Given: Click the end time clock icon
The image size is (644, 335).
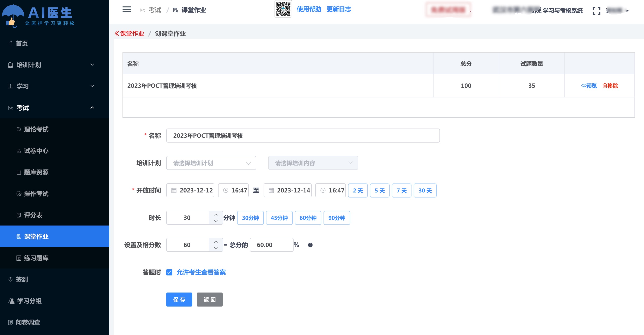Looking at the screenshot, I should (323, 191).
